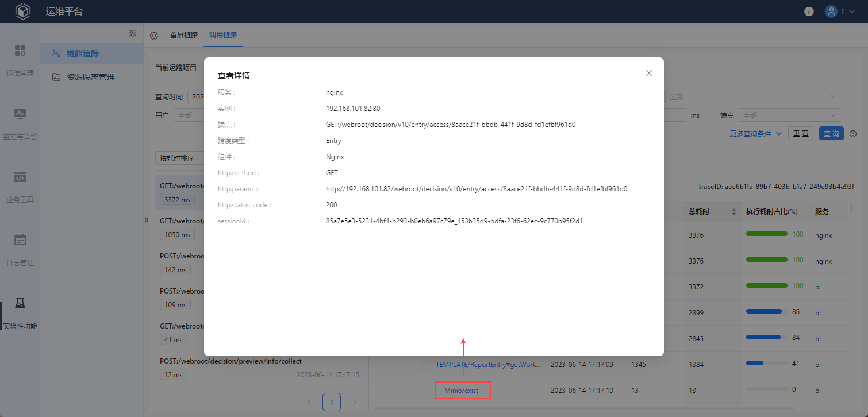Click the 查询 button
Screen dimensions: 868x417
(x=831, y=134)
